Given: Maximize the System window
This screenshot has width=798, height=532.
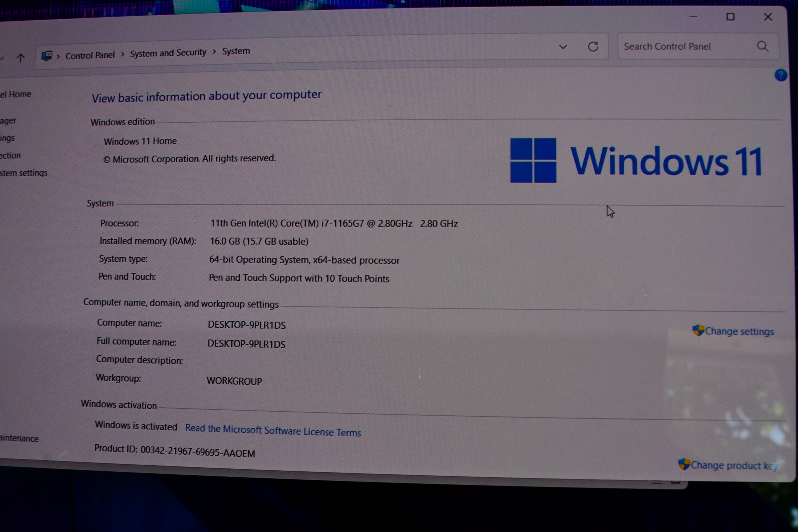Looking at the screenshot, I should coord(730,17).
